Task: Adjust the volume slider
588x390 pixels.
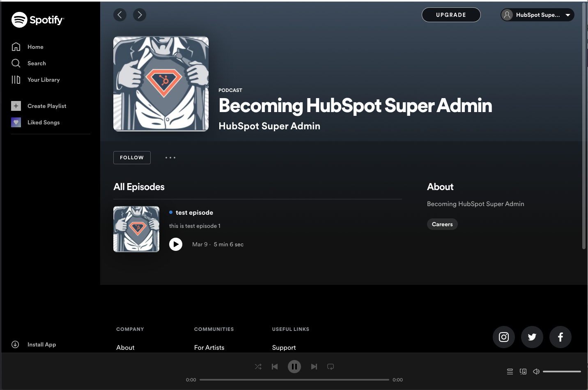Action: click(x=563, y=371)
